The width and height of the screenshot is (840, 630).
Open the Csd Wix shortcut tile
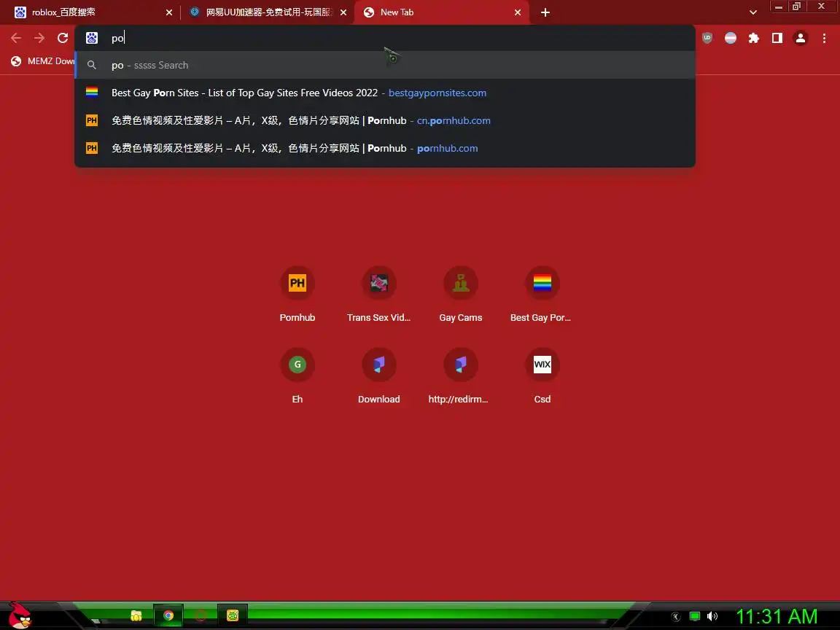click(542, 376)
